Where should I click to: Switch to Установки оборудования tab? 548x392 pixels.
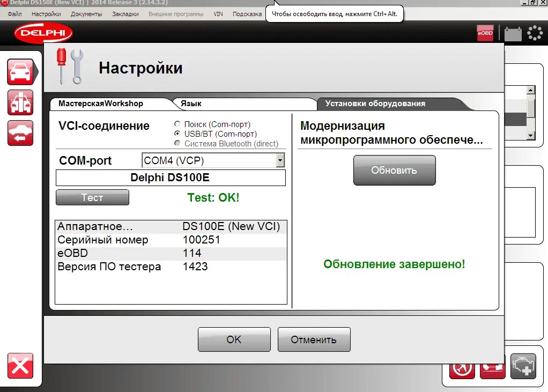point(391,103)
